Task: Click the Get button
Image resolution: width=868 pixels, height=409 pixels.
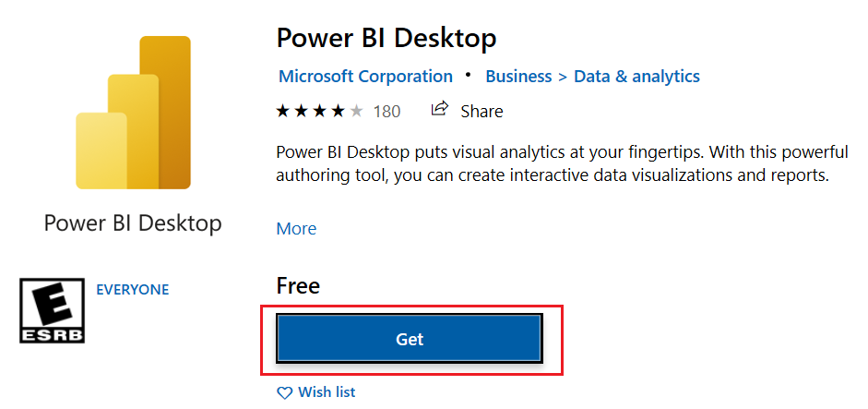Action: pos(409,339)
